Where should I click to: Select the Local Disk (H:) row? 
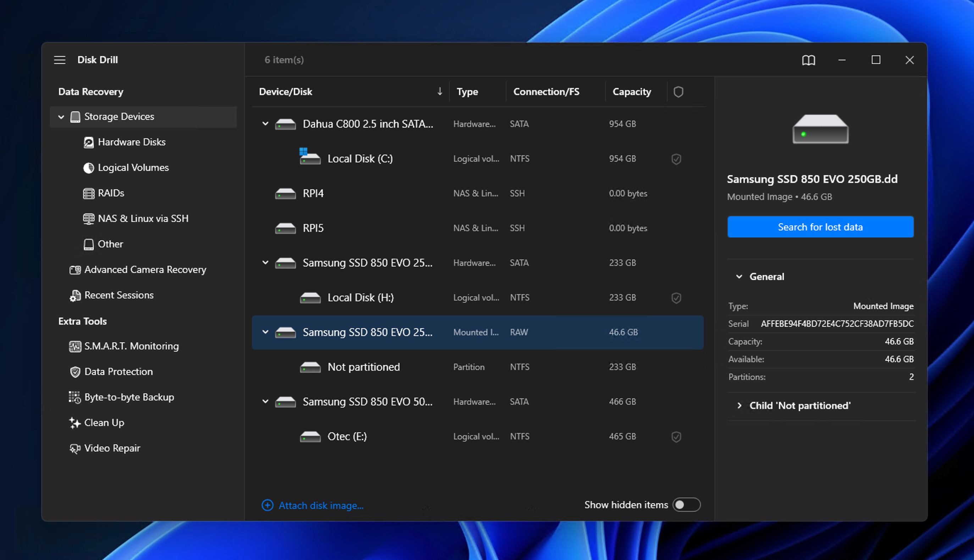(x=477, y=298)
